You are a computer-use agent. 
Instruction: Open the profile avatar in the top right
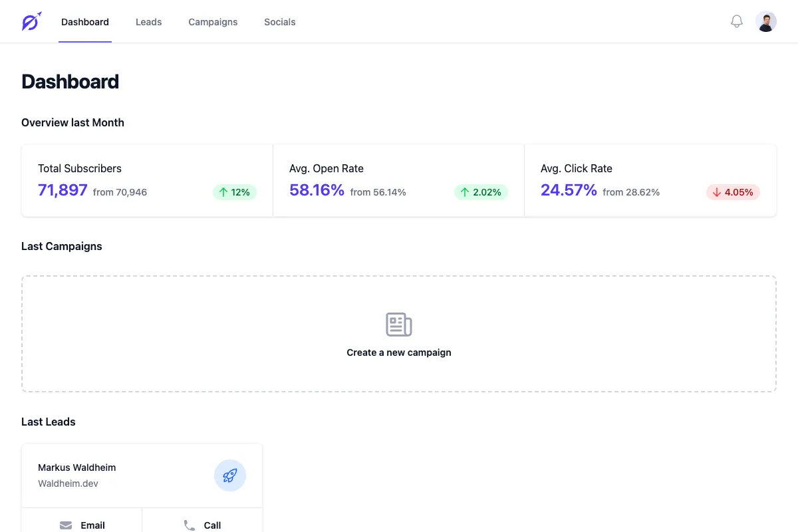point(766,21)
